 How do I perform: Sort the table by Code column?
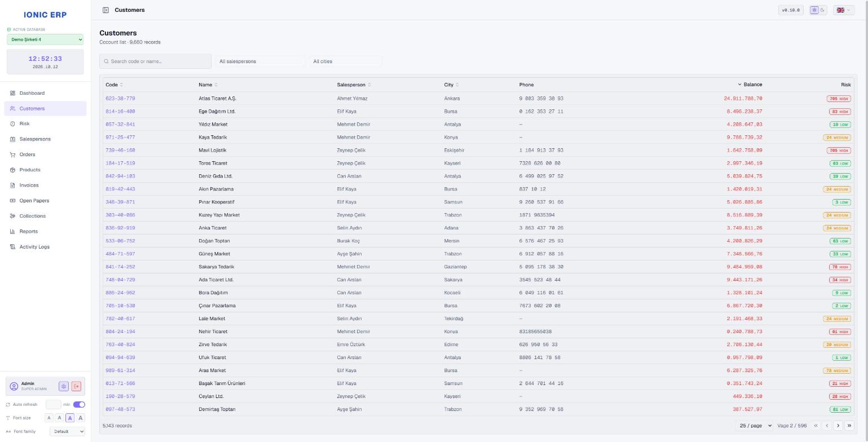coord(114,85)
